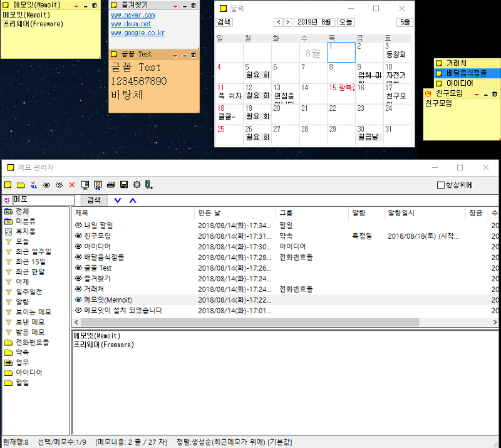Viewport: 501px width, 448px height.
Task: Sort memo list by 제목 column header
Action: coord(133,213)
